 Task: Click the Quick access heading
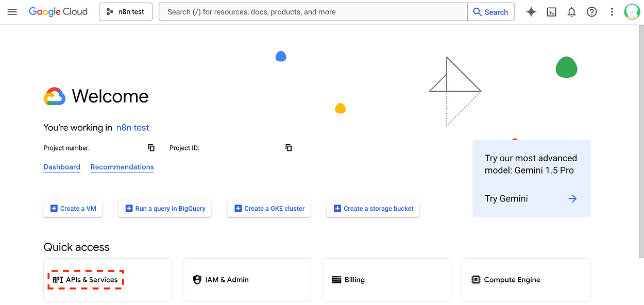(76, 247)
